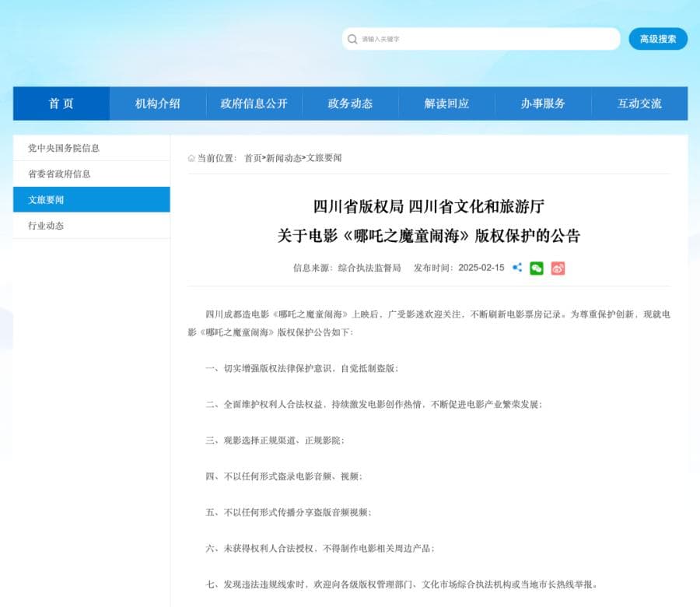Select 省委省政府信息 in sidebar
700x607 pixels.
pyautogui.click(x=92, y=174)
